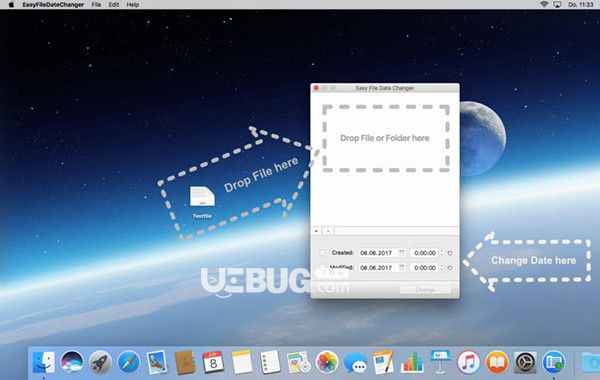Open Pages app in dock
Viewport: 600px width, 380px height.
pyautogui.click(x=383, y=362)
